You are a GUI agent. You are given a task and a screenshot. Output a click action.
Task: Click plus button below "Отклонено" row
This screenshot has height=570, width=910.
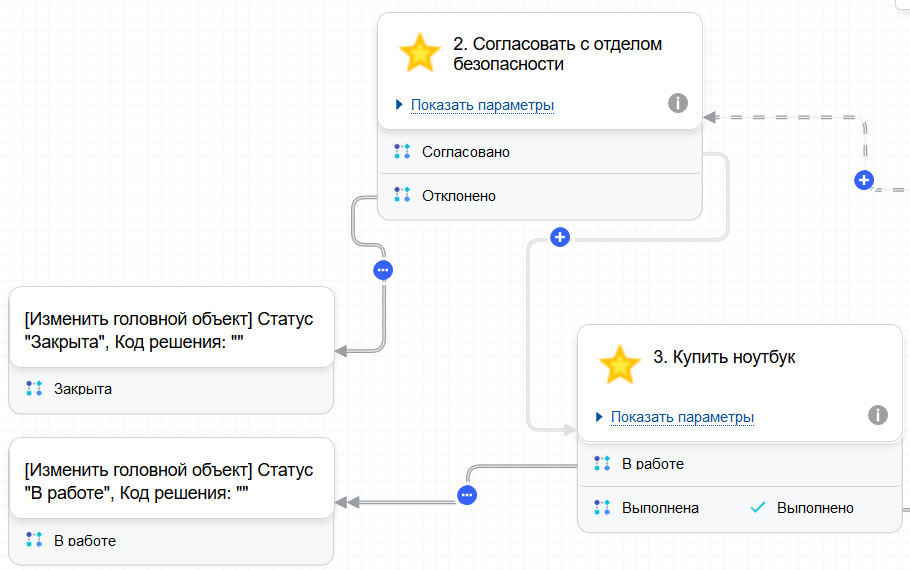[561, 237]
